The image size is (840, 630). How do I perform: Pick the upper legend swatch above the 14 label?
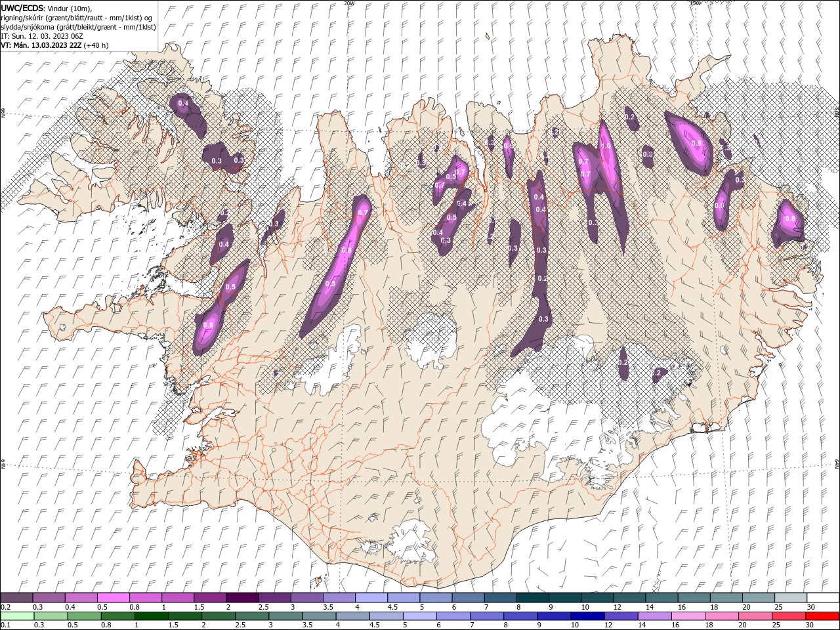661,598
